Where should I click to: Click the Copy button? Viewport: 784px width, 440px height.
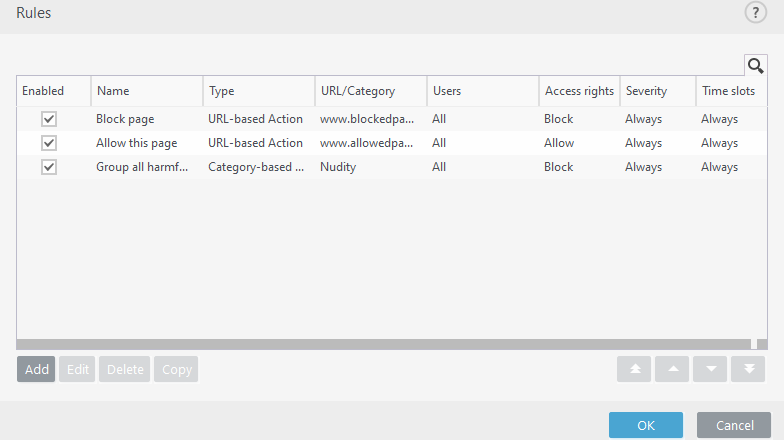176,369
